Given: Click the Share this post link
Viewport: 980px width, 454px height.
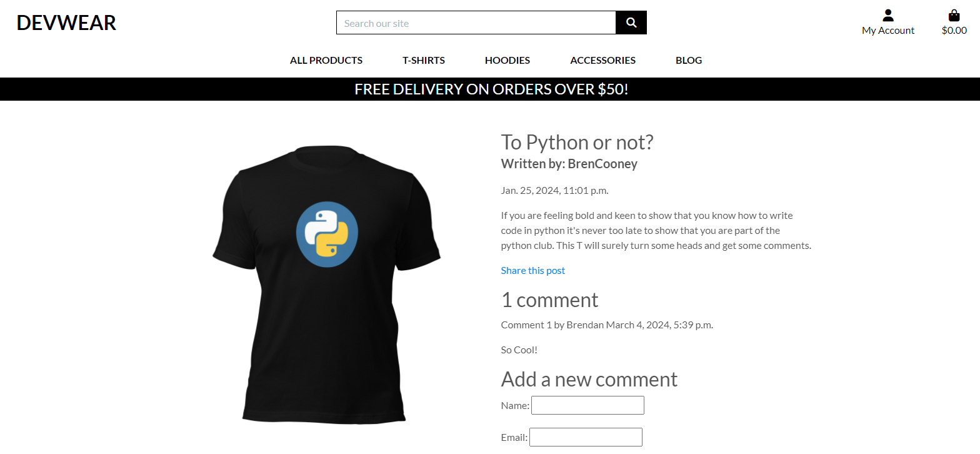Looking at the screenshot, I should 533,270.
